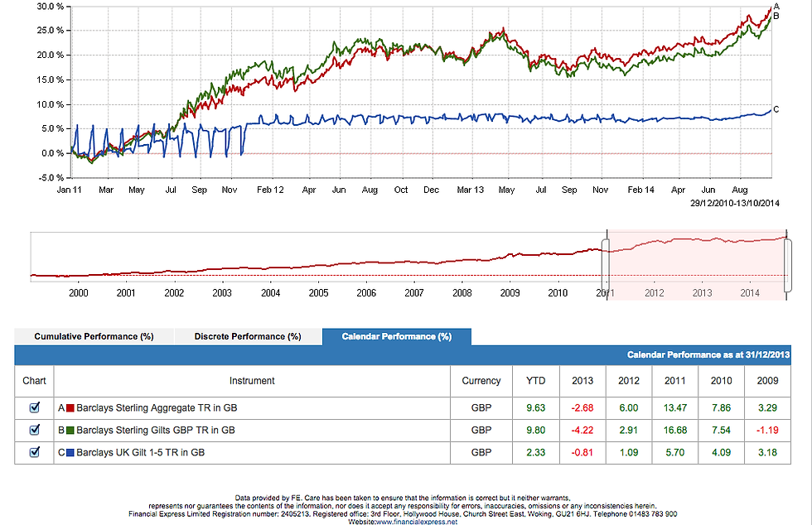812x525 pixels.
Task: Click the 2010 column header
Action: point(722,381)
